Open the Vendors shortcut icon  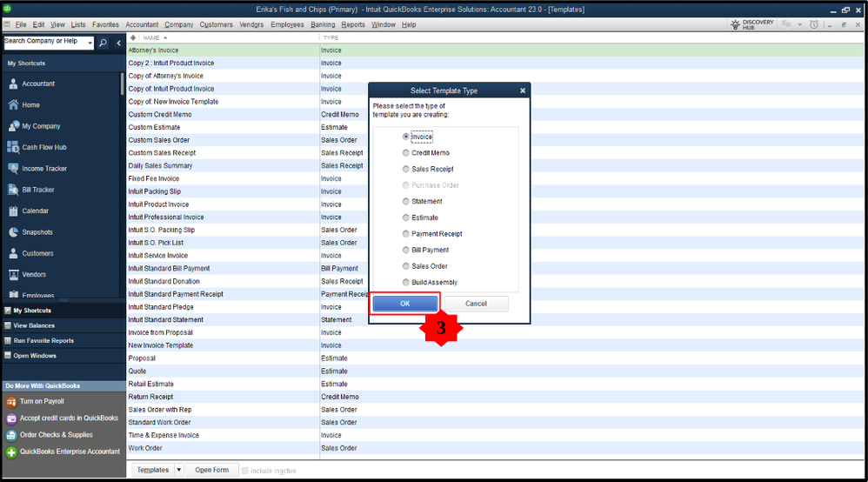13,274
